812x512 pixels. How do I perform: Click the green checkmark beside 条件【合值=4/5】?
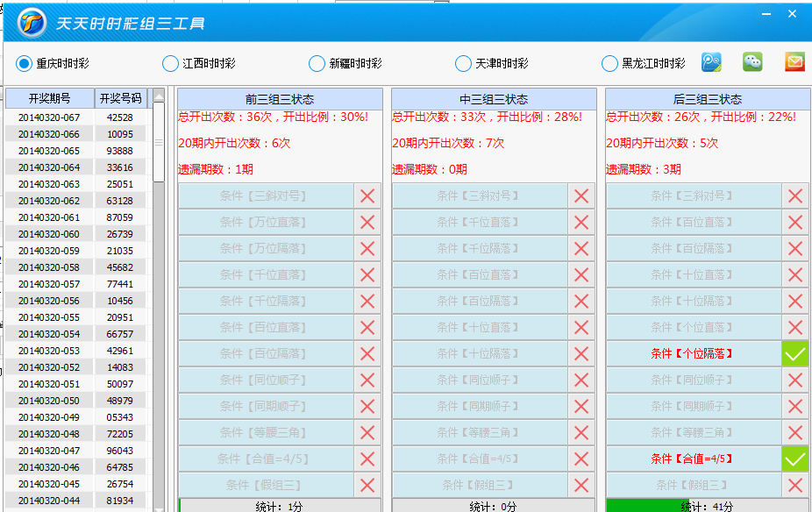[x=794, y=459]
